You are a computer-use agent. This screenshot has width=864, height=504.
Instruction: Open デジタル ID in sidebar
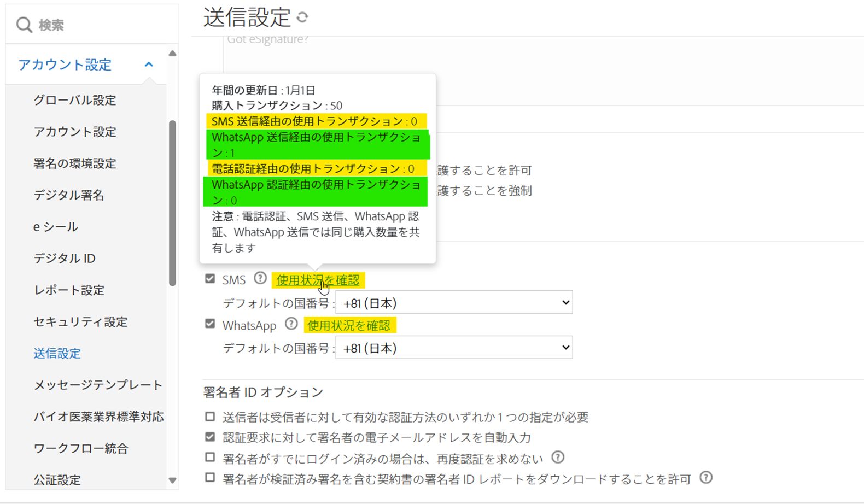[65, 259]
